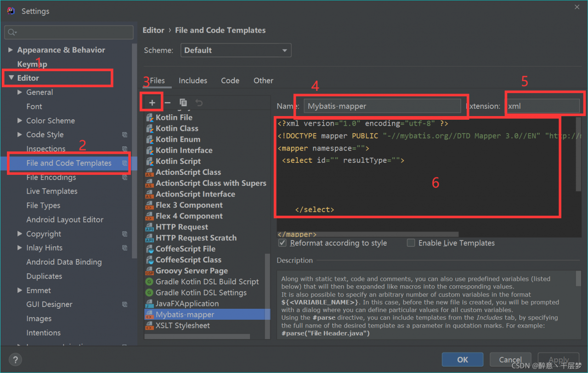Click the project-scope icon on the Inspections row

coord(124,149)
